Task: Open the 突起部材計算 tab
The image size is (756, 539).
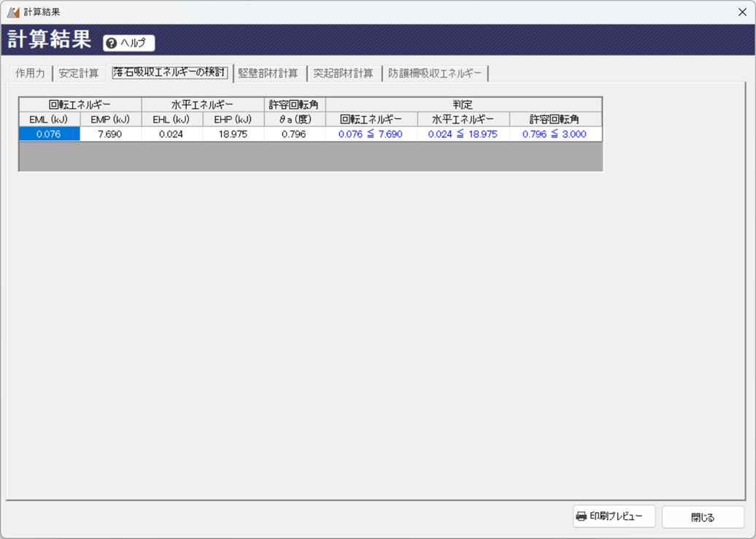Action: [x=343, y=73]
